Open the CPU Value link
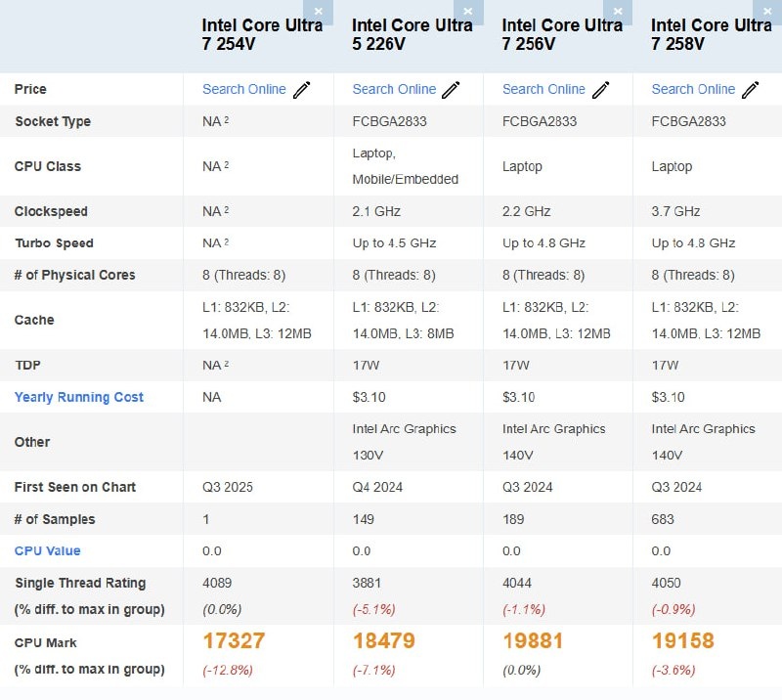Screen dimensions: 782x700 tap(47, 550)
